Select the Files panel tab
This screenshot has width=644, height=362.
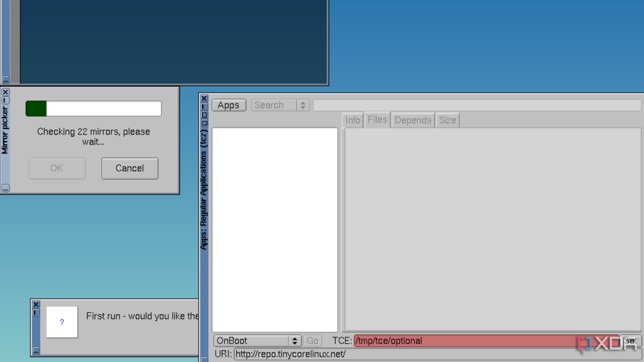[x=376, y=119]
